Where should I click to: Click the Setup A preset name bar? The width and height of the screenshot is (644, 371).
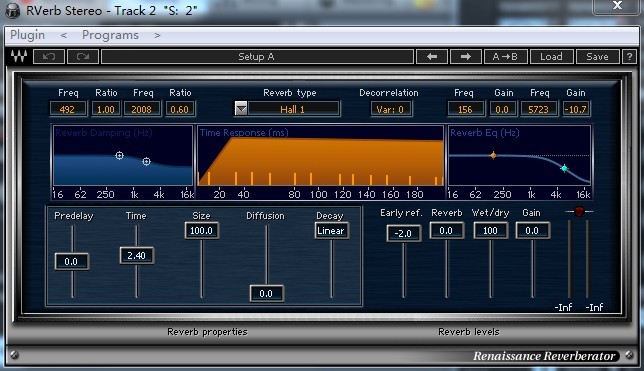(x=257, y=57)
